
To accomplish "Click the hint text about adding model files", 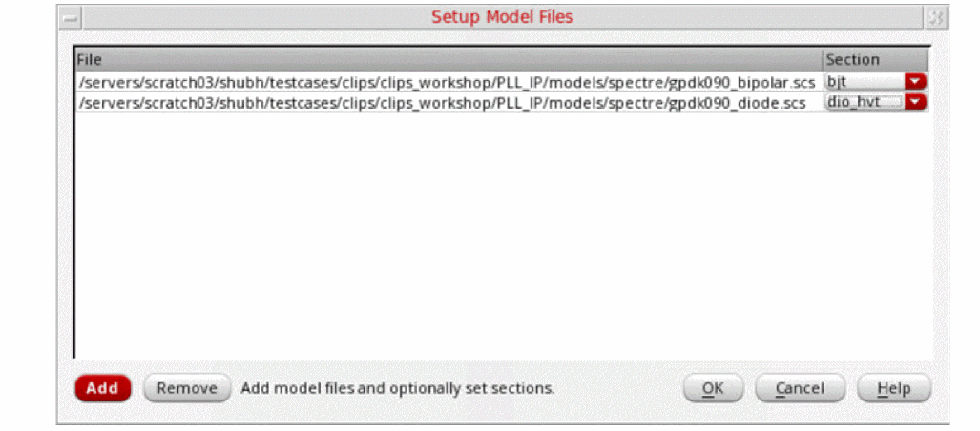I will (x=397, y=388).
